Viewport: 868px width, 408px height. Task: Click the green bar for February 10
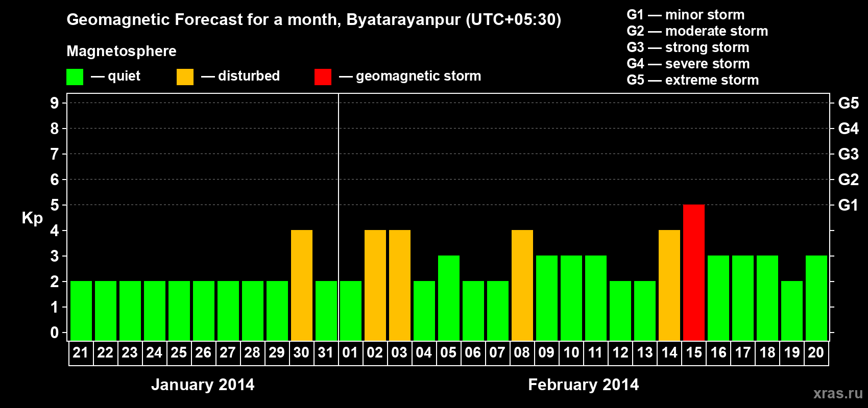pos(571,298)
